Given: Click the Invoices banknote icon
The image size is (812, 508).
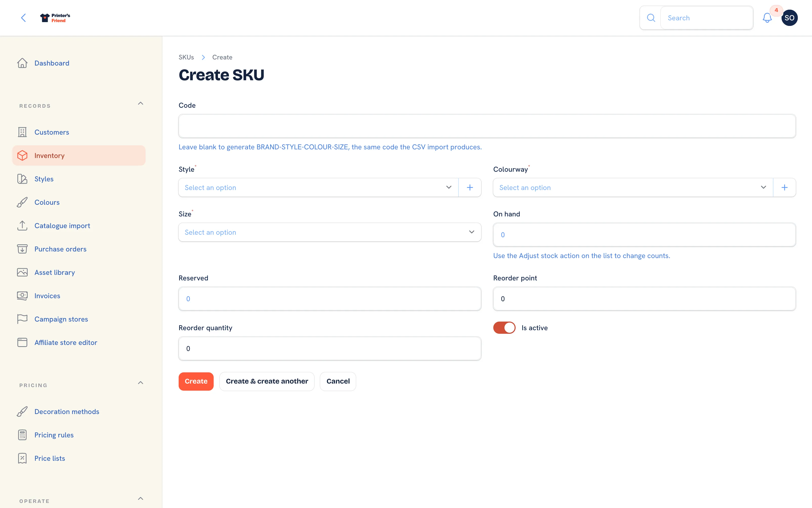Looking at the screenshot, I should tap(22, 296).
